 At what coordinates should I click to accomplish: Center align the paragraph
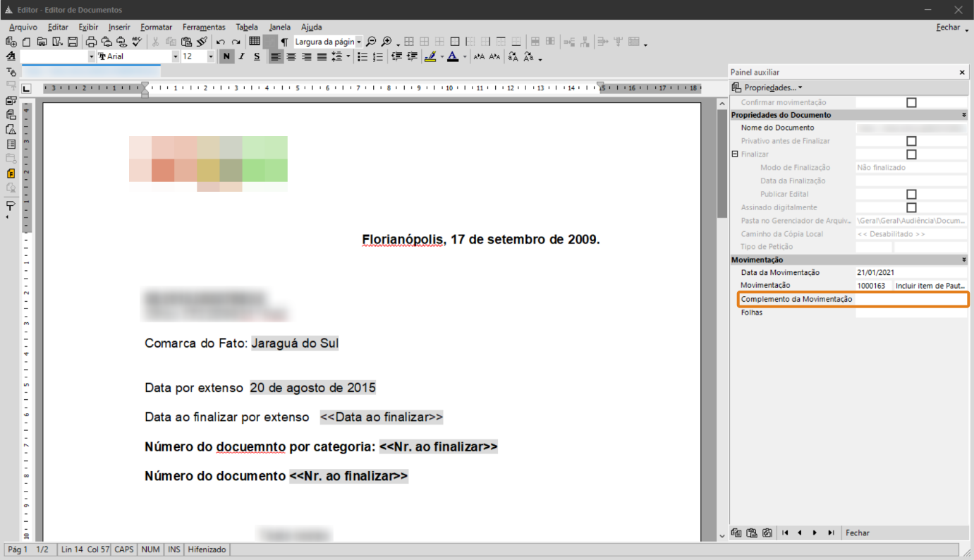(x=291, y=56)
